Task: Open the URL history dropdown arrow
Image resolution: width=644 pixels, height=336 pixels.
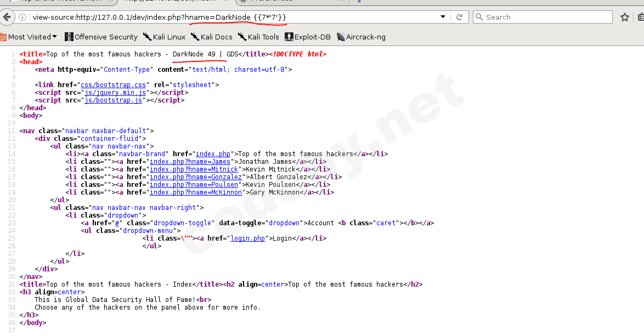Action: pyautogui.click(x=443, y=17)
